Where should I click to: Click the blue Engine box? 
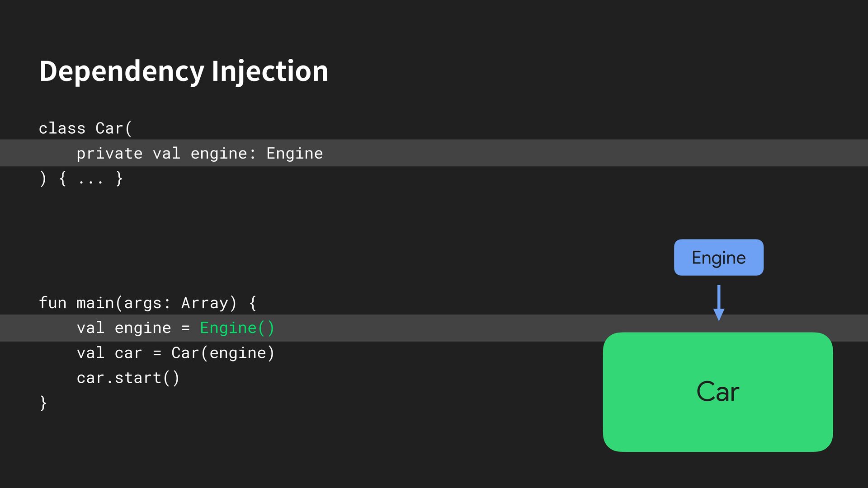[x=718, y=258]
